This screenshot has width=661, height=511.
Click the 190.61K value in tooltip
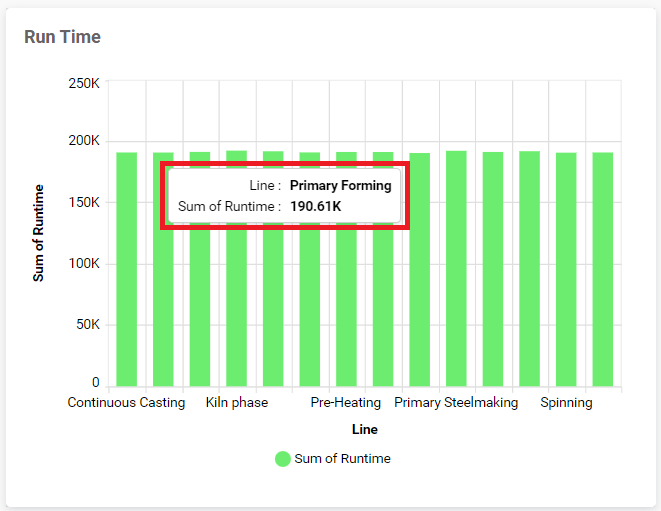316,207
